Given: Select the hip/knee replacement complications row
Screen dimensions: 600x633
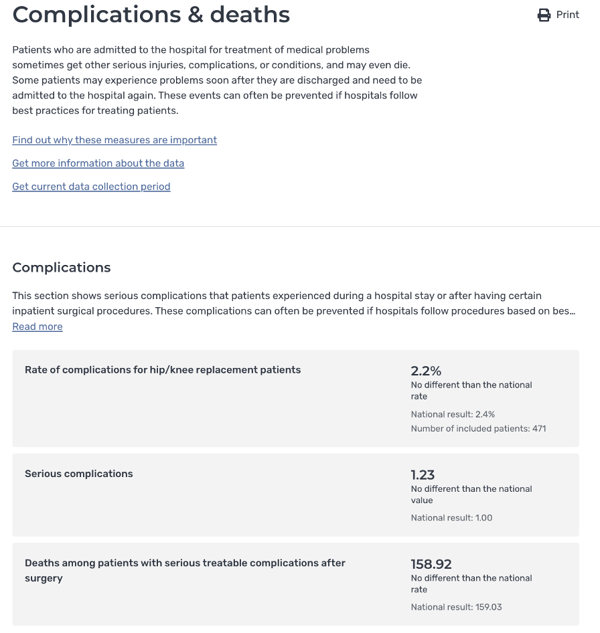Looking at the screenshot, I should 296,398.
